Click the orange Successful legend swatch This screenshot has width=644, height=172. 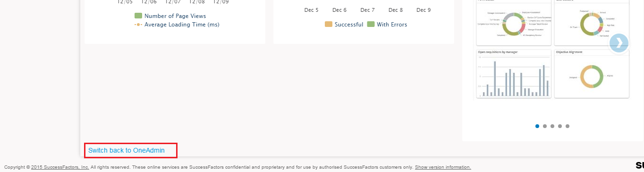tap(329, 25)
